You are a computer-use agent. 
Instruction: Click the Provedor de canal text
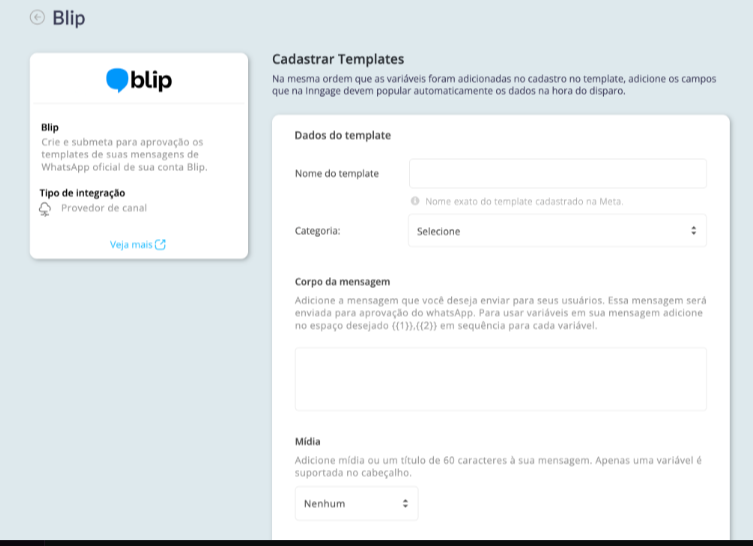(x=104, y=208)
